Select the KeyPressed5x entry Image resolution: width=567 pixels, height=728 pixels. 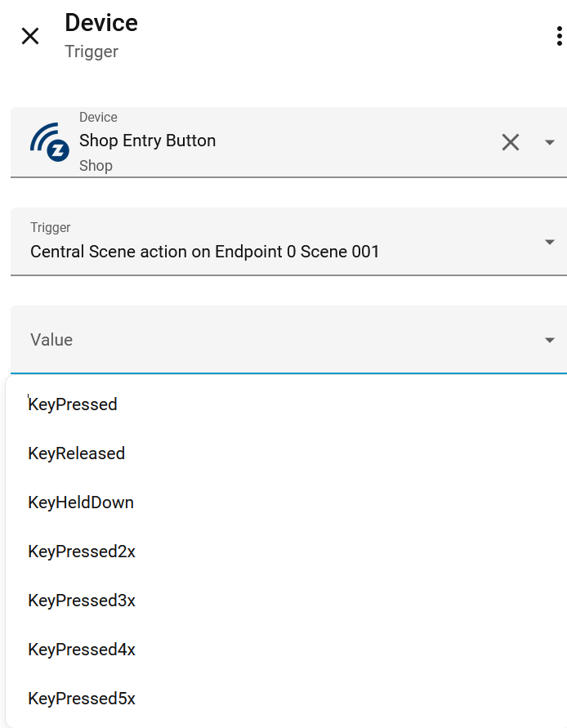[82, 699]
